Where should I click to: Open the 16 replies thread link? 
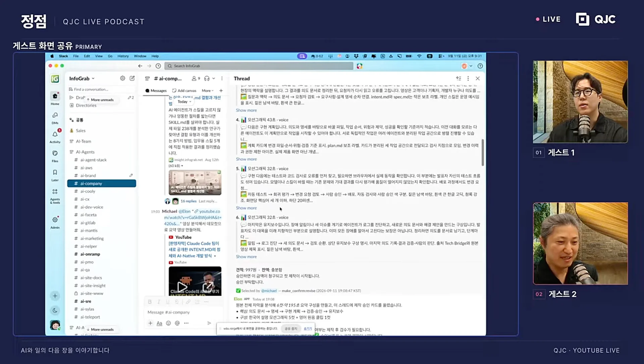pos(189,201)
